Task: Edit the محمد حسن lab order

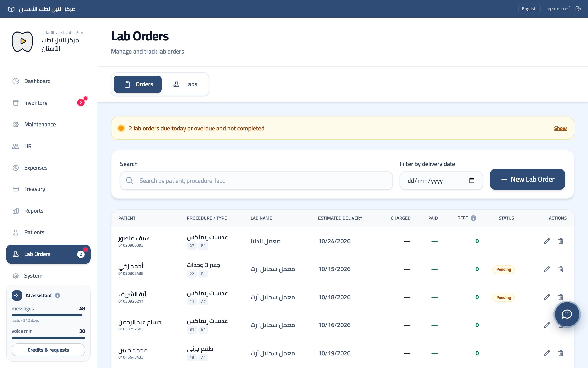Action: click(547, 353)
